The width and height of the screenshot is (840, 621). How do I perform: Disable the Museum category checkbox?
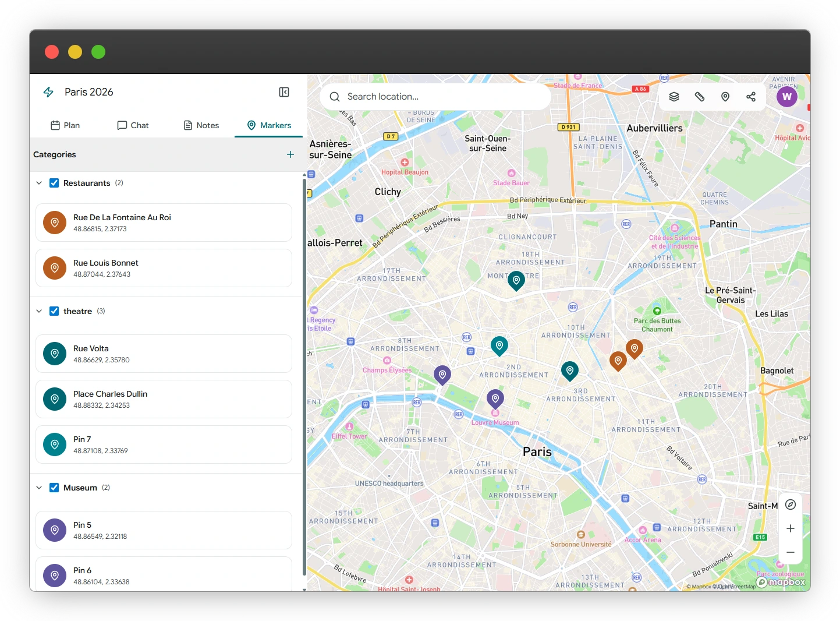coord(54,488)
